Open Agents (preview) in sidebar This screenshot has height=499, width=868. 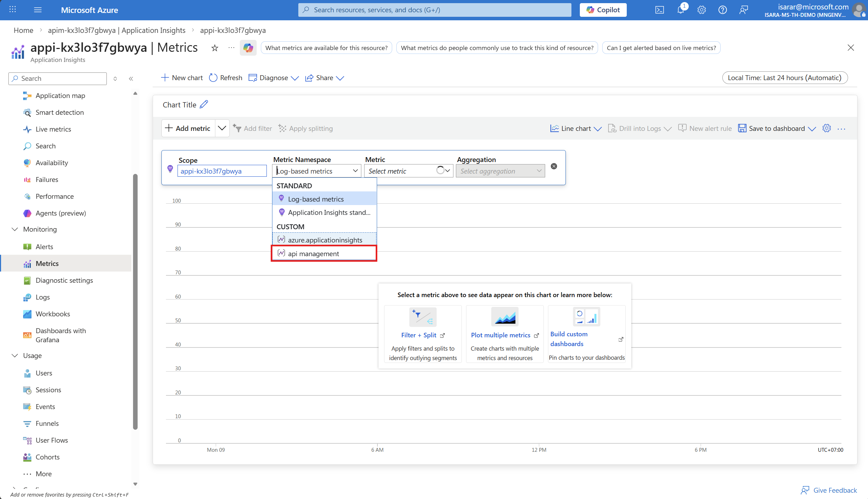(x=61, y=213)
